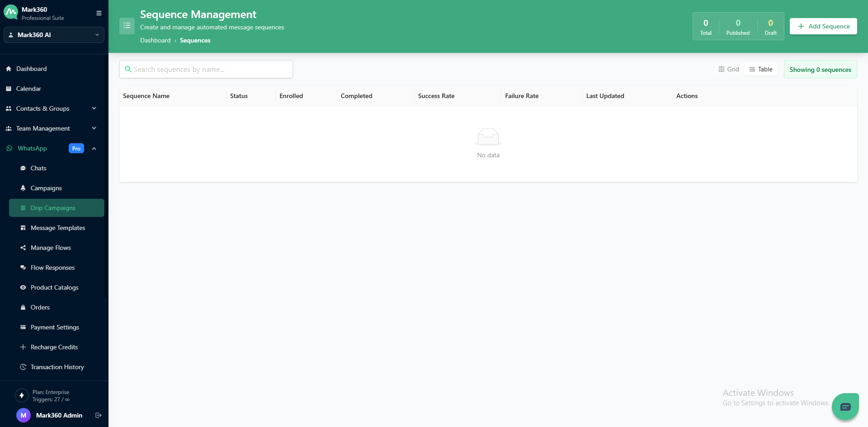Click the logout icon beside Mark360 Admin
Viewport: 868px width, 427px height.
pos(98,415)
